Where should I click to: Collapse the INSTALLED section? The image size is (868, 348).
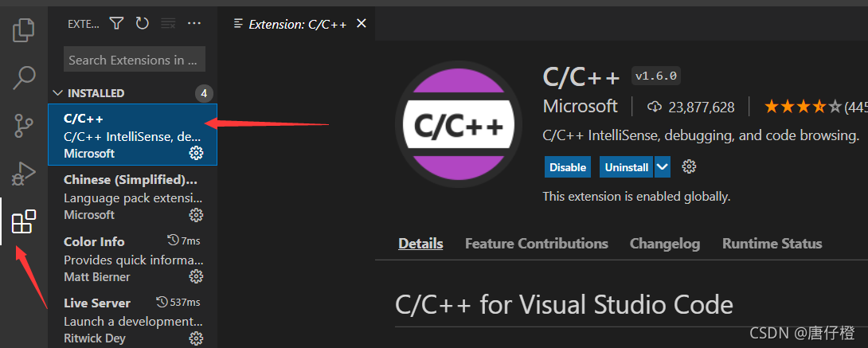coord(57,93)
